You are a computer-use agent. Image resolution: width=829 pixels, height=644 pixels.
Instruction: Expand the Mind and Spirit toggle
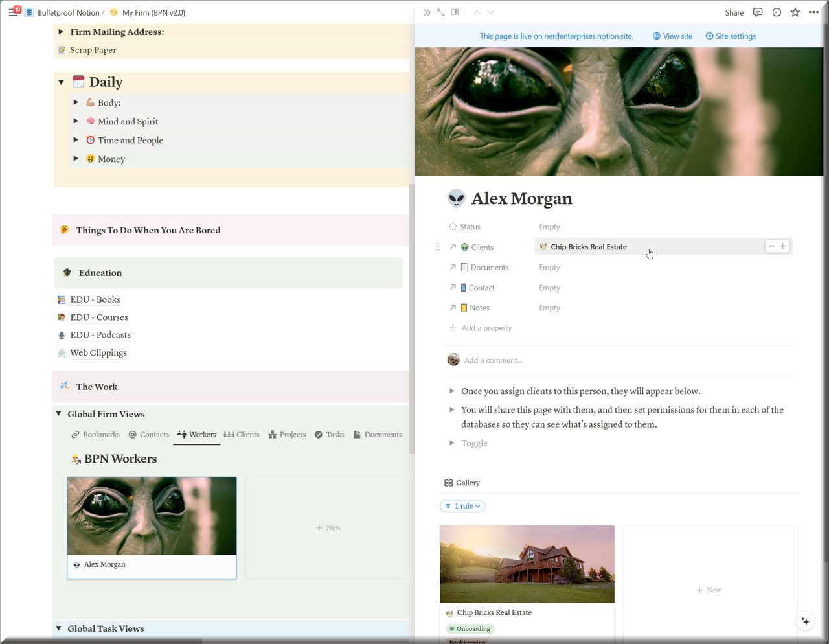(76, 121)
